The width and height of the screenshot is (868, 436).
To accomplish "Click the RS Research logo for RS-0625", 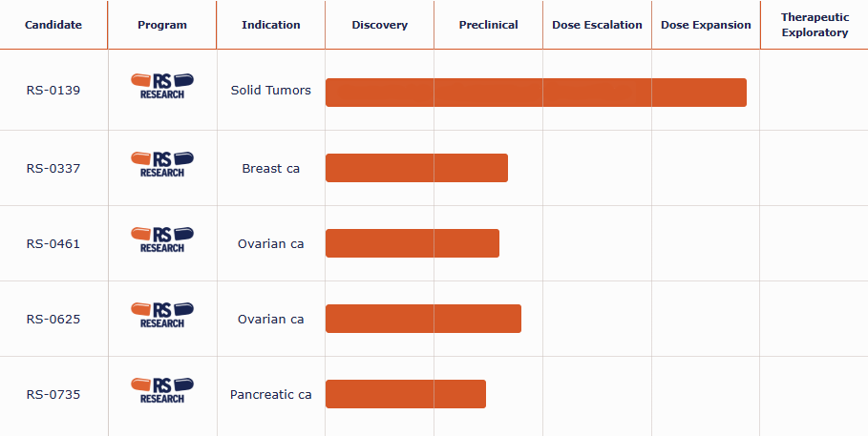I will click(x=162, y=315).
